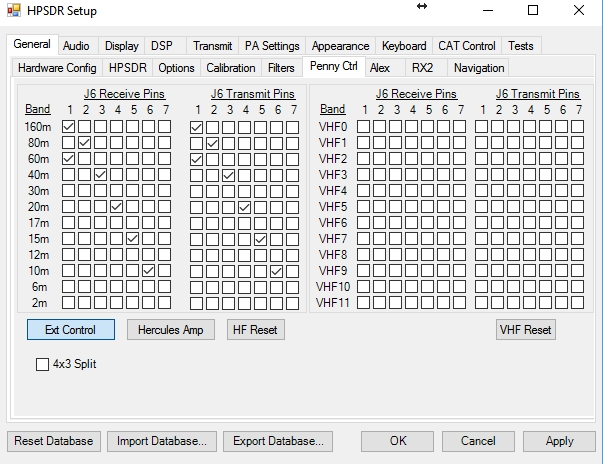Image resolution: width=603 pixels, height=464 pixels.
Task: Check VHF11 J6 Transmit pin 7
Action: tap(578, 303)
